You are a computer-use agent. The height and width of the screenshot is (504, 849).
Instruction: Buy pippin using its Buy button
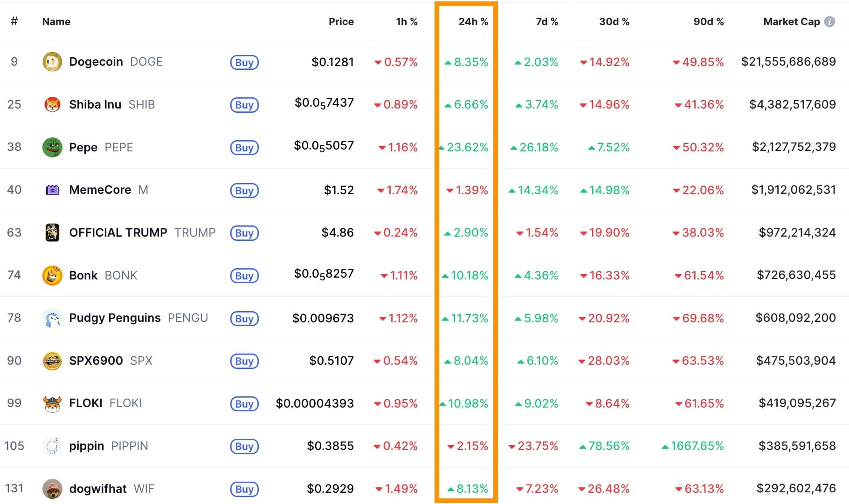pos(244,446)
